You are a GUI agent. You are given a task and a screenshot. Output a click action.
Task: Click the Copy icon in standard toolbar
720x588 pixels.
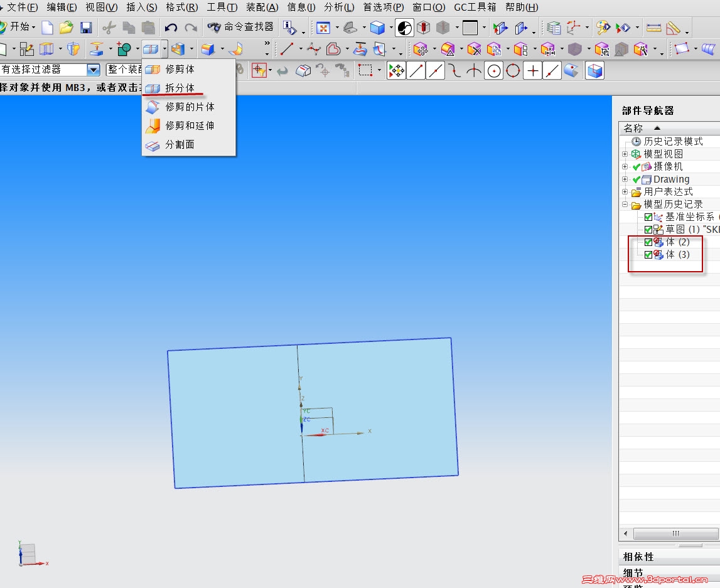tap(129, 28)
